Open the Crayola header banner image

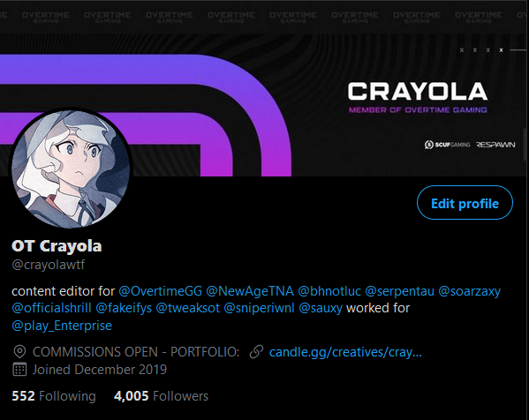pyautogui.click(x=265, y=88)
